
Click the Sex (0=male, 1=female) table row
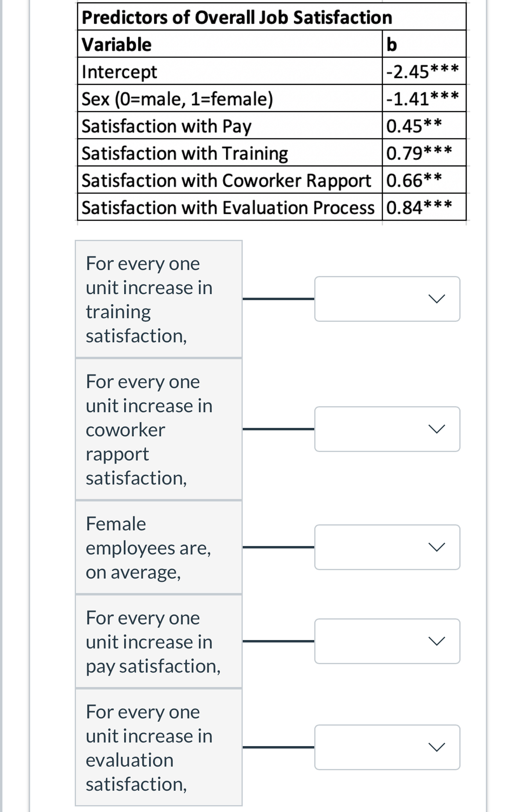coord(272,98)
